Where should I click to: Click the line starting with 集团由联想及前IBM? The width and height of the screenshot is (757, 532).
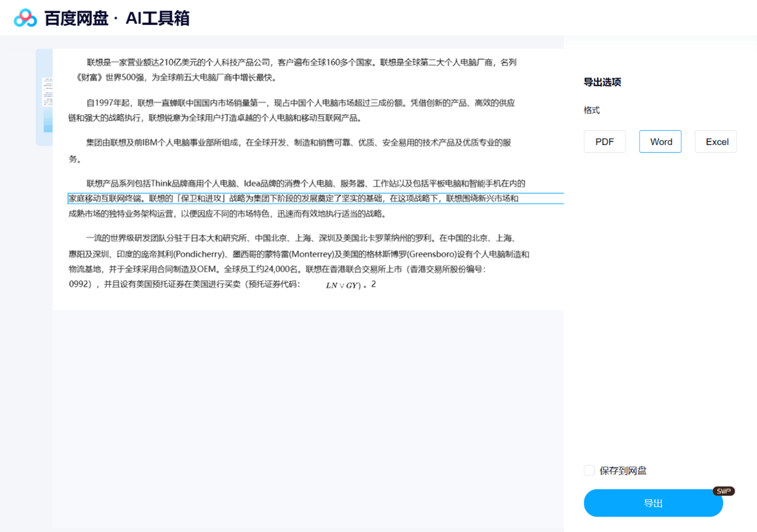point(299,143)
